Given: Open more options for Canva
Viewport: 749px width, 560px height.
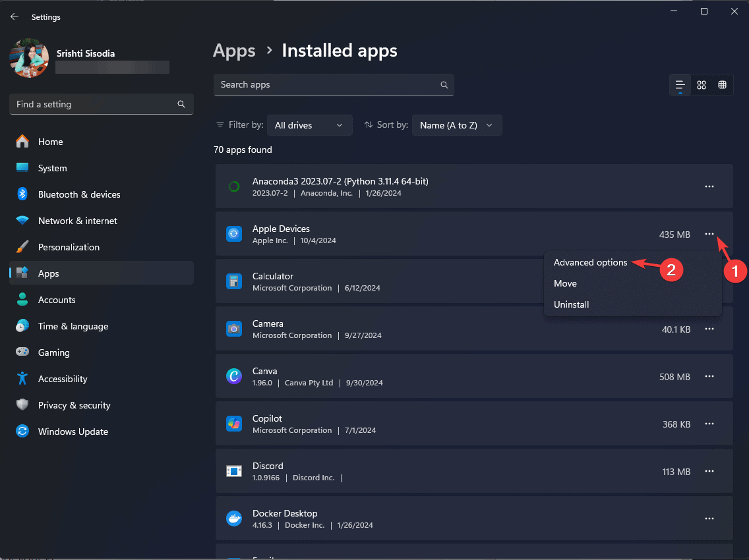Looking at the screenshot, I should pyautogui.click(x=709, y=376).
